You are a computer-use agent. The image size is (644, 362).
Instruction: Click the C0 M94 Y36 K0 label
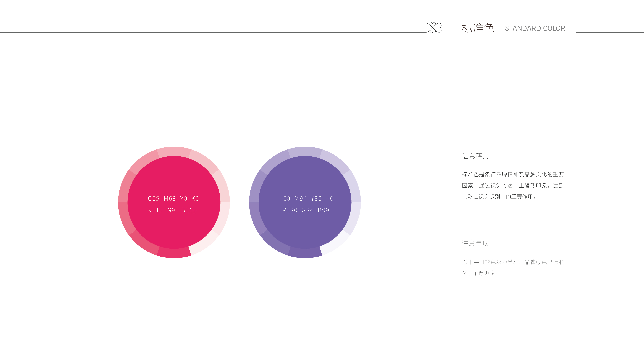[308, 199]
